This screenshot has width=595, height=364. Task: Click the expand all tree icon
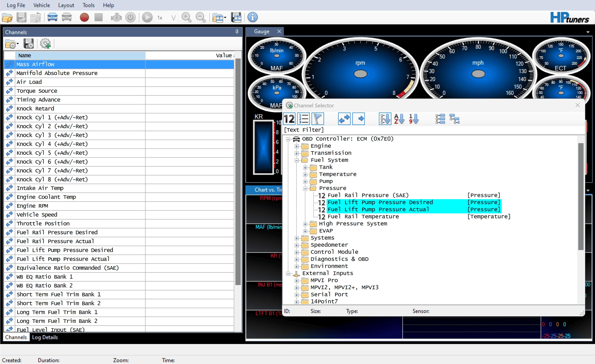[440, 119]
